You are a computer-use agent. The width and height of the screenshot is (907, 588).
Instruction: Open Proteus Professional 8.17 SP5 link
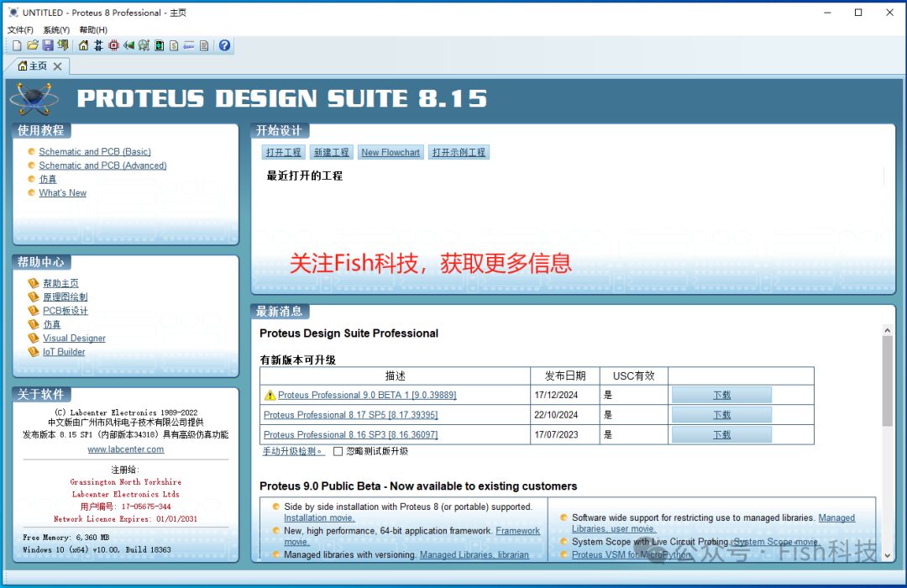pos(350,415)
